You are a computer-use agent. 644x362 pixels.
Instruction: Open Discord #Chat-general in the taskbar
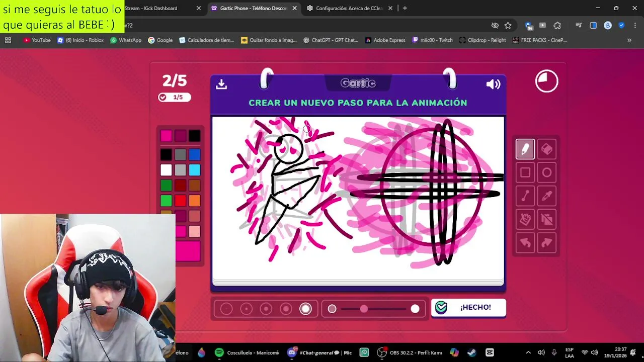click(319, 352)
